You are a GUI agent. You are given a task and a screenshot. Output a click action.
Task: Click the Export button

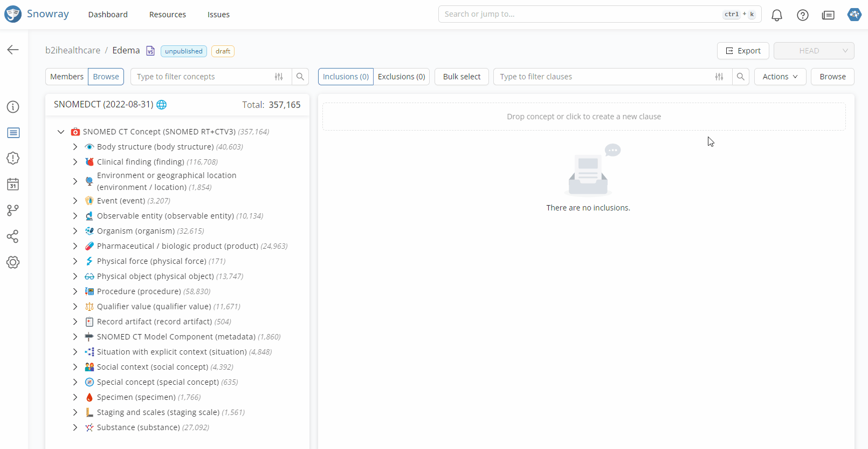pyautogui.click(x=742, y=51)
